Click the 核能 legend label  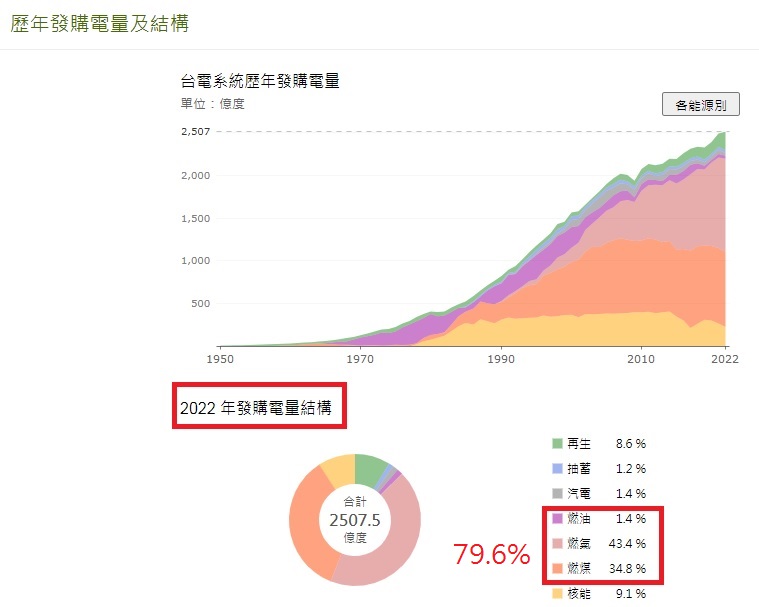coord(579,593)
